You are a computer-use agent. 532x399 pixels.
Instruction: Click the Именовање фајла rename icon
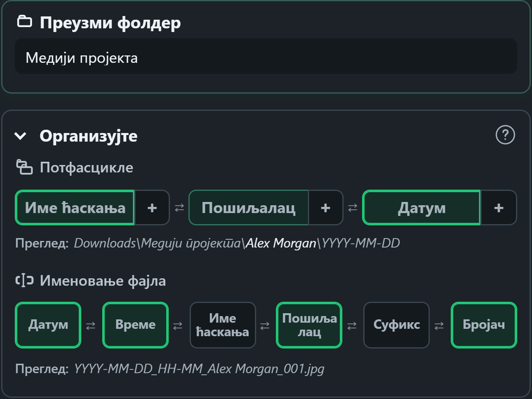click(24, 280)
